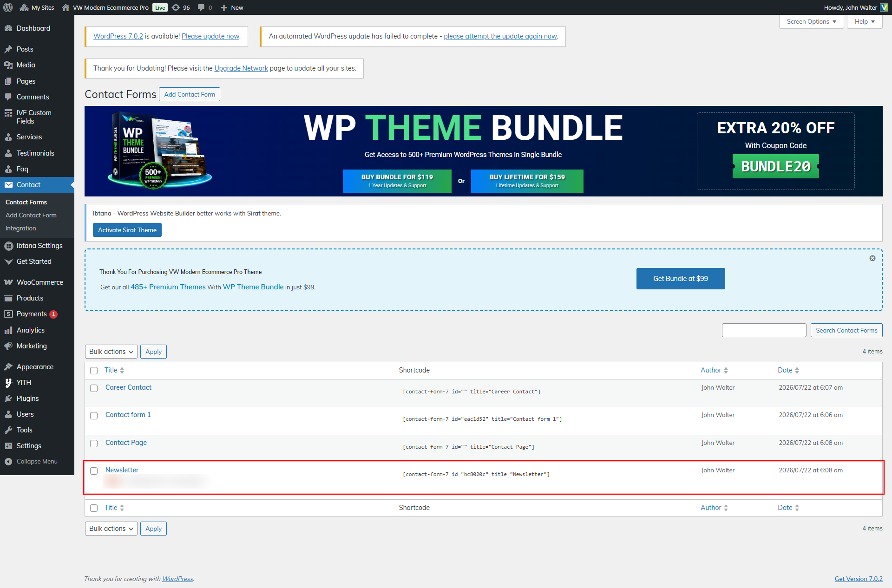Image resolution: width=892 pixels, height=588 pixels.
Task: Click the WordPress logo in admin bar
Action: click(x=8, y=7)
